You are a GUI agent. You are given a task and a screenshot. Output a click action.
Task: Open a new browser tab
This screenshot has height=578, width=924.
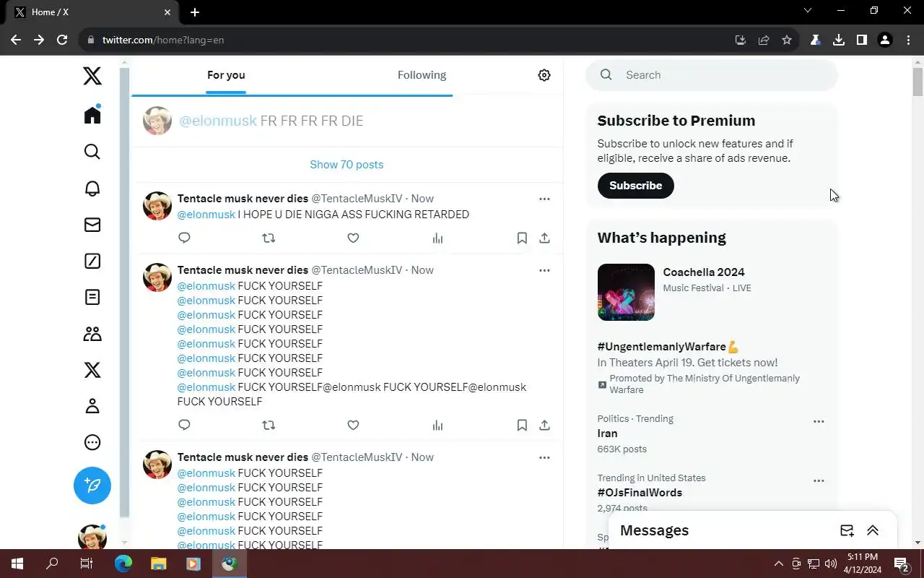tap(195, 12)
